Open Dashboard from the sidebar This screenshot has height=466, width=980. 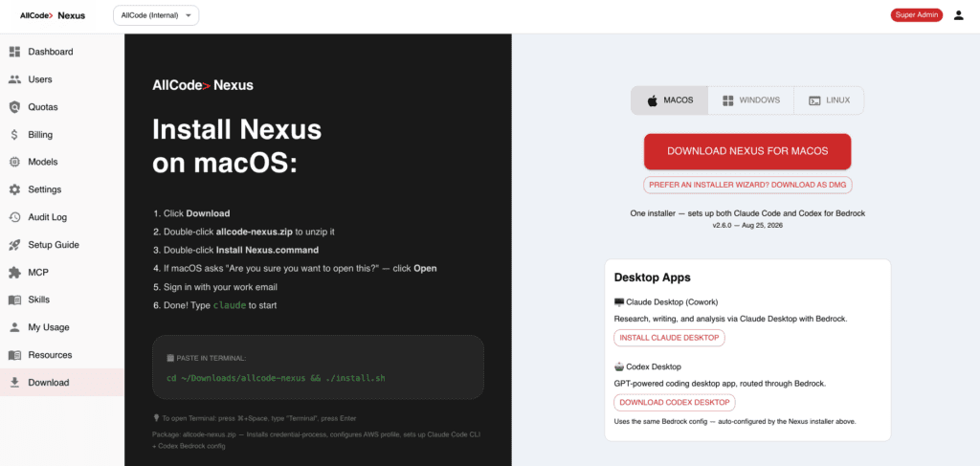pos(62,52)
